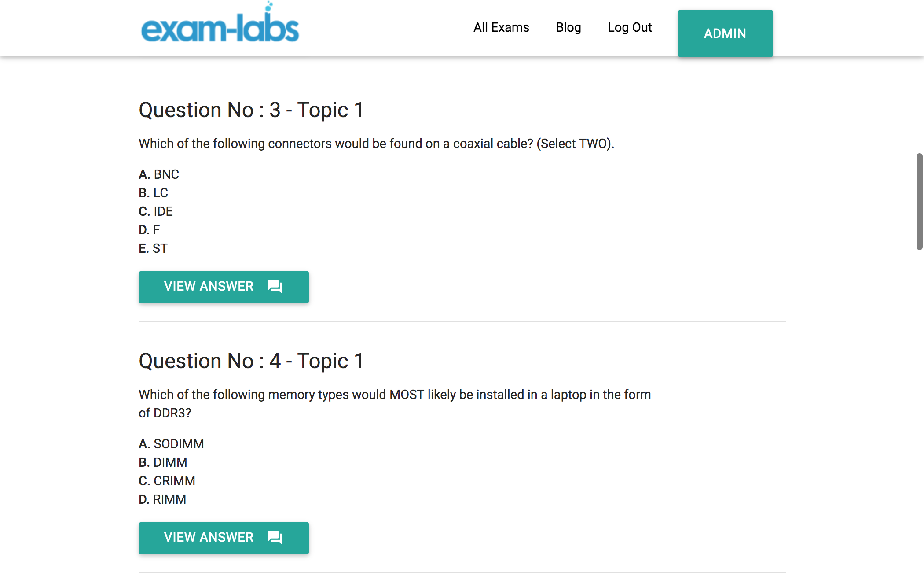Click the Question No : 3 heading

coord(251,110)
